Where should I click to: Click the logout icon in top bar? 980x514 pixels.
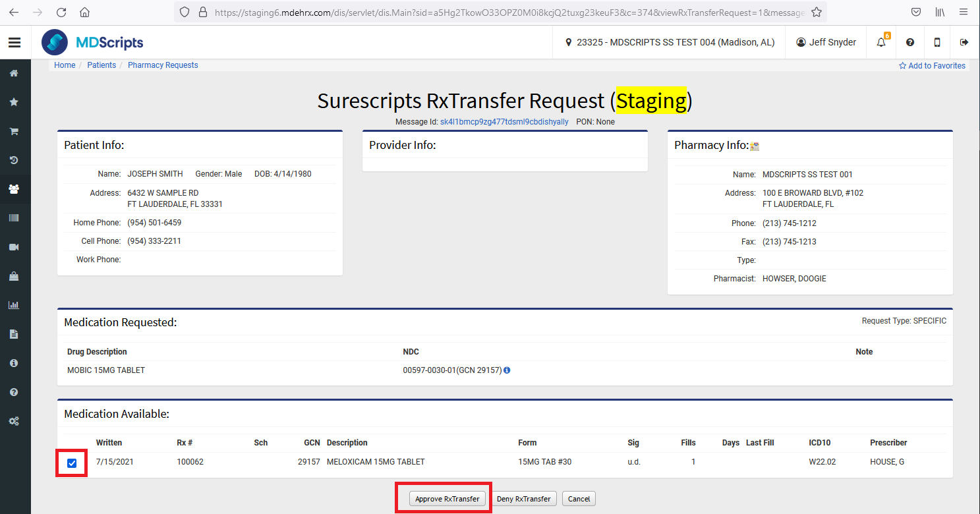pos(964,42)
